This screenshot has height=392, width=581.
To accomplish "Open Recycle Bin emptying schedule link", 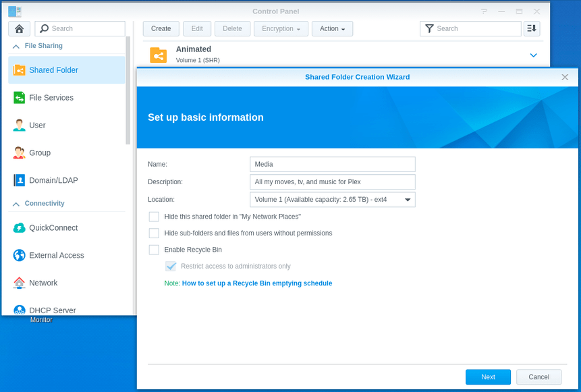I will pyautogui.click(x=257, y=283).
